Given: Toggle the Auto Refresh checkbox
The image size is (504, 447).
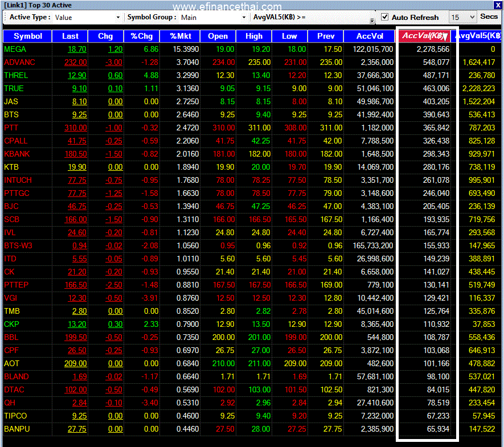Looking at the screenshot, I should tap(384, 17).
